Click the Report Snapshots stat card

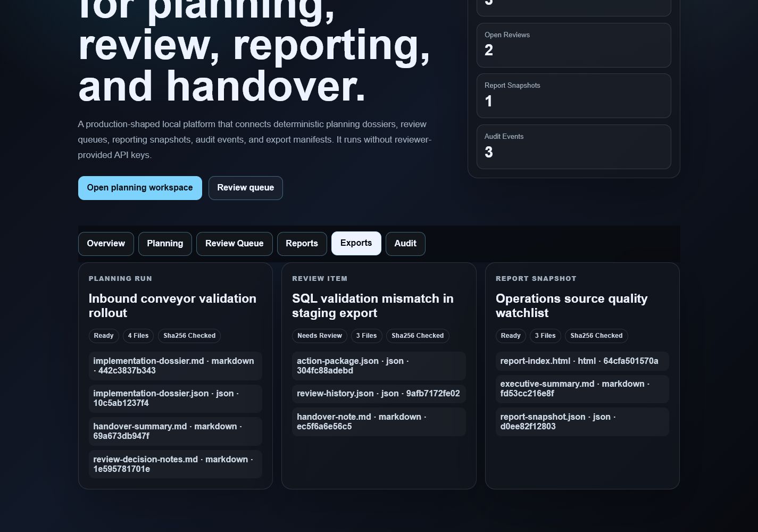(x=574, y=96)
